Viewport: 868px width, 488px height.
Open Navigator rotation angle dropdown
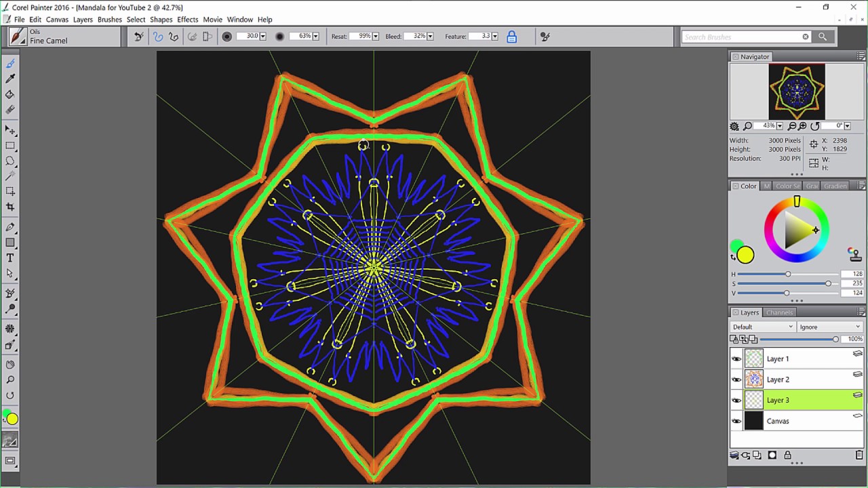pyautogui.click(x=847, y=126)
